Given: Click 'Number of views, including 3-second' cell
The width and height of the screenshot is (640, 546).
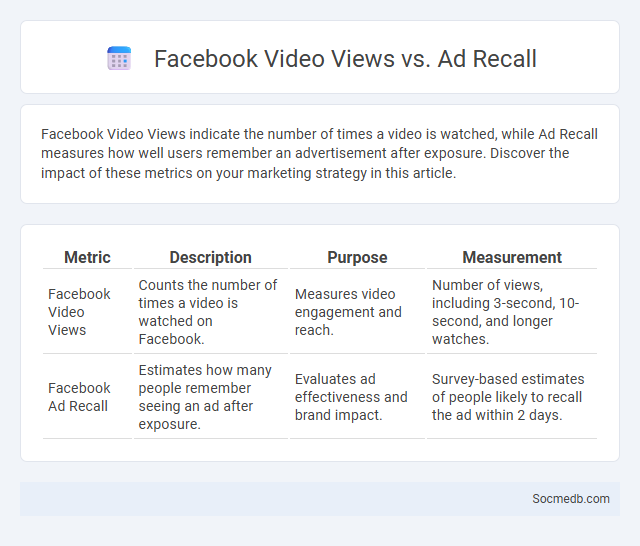Looking at the screenshot, I should pos(512,312).
